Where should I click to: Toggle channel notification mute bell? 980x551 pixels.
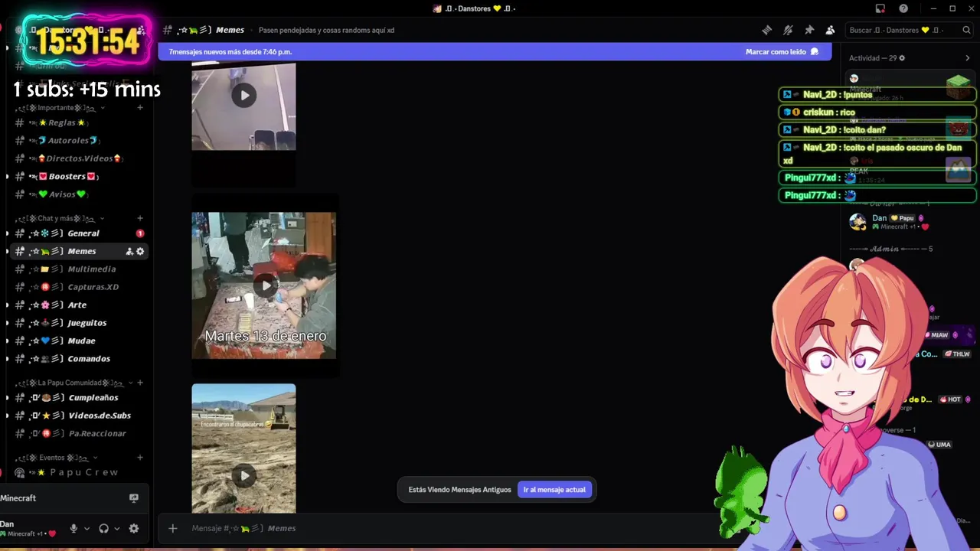[x=788, y=30]
